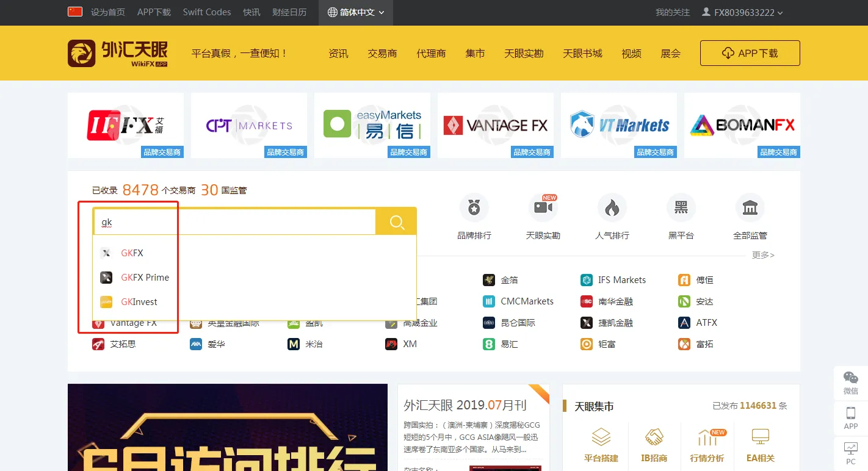Click the 艾拓思 broker logo
The image size is (868, 471).
[x=98, y=344]
